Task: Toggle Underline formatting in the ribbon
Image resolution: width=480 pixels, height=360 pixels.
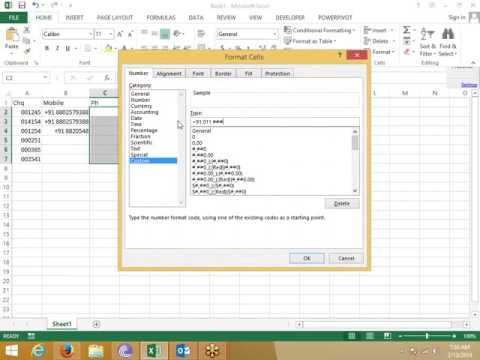Action: (68, 48)
